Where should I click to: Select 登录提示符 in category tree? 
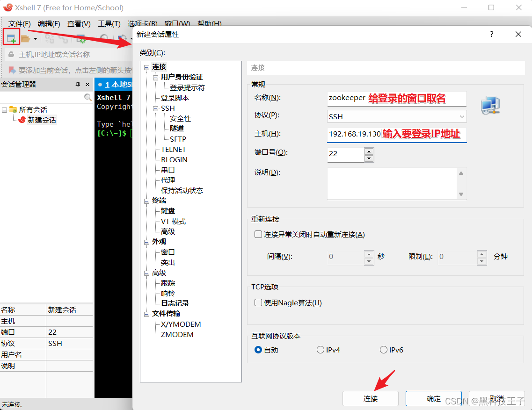(x=187, y=88)
